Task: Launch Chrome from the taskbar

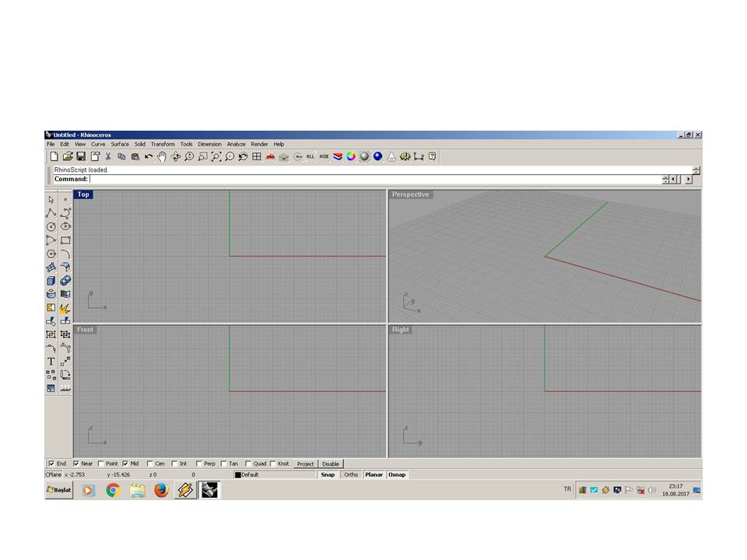Action: 113,490
